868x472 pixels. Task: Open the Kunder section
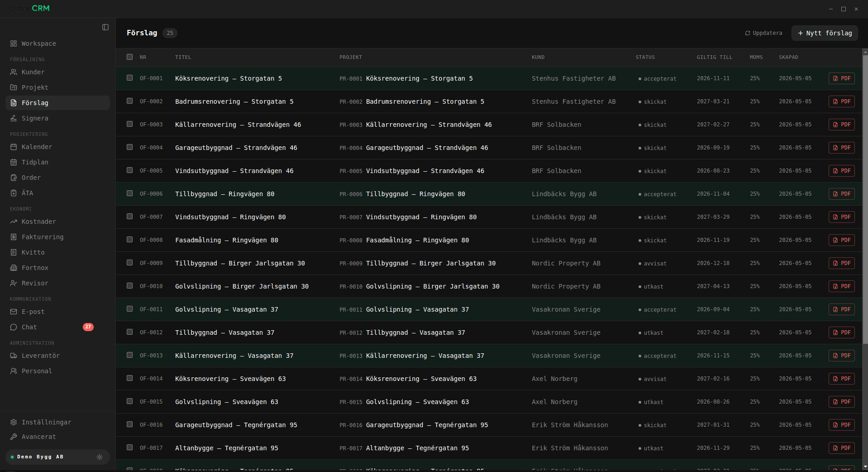58,72
